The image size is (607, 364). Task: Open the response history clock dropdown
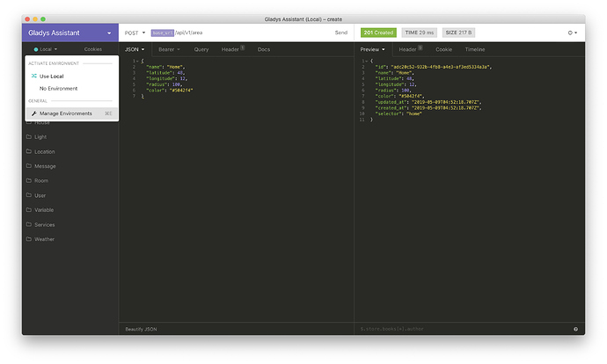(x=573, y=33)
